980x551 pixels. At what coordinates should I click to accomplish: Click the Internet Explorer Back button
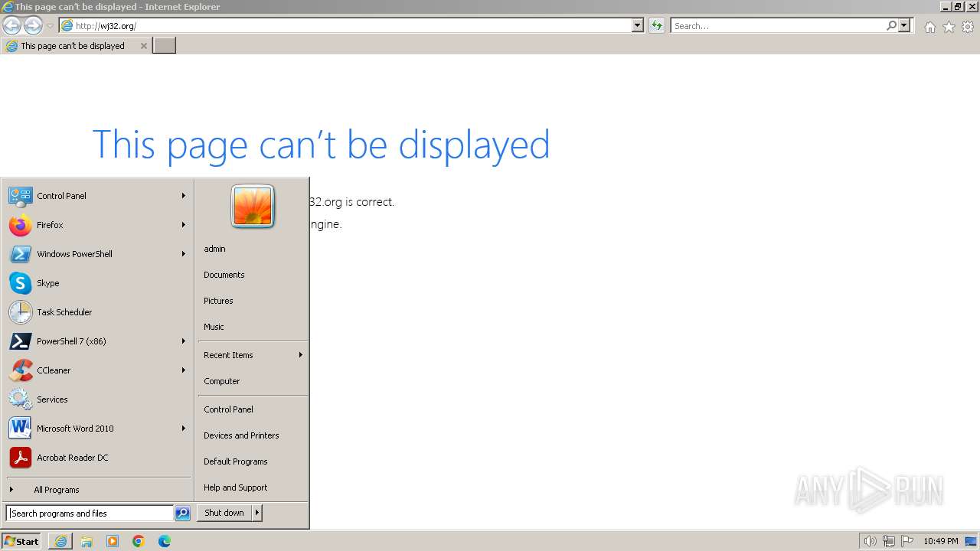11,25
